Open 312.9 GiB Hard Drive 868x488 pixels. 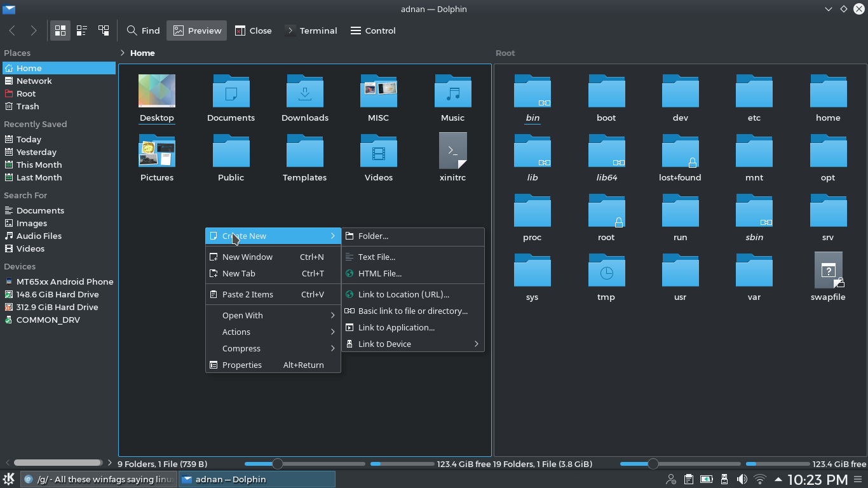tap(58, 307)
